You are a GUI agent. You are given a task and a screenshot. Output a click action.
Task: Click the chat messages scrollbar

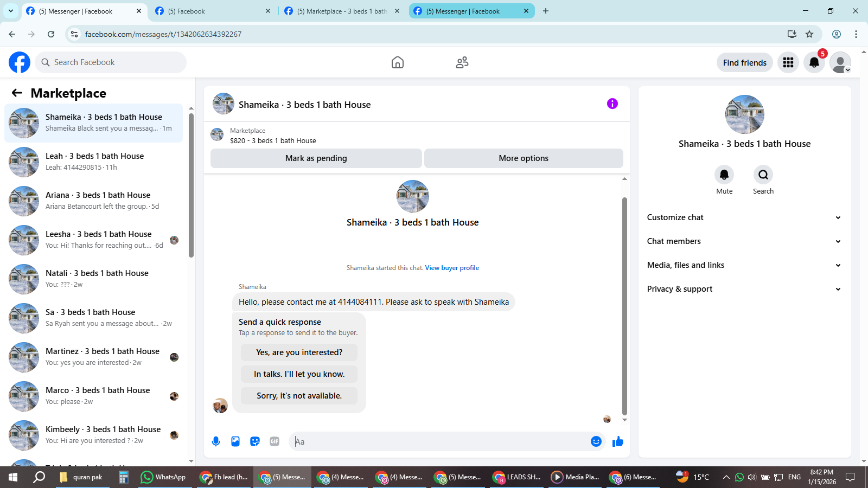(x=624, y=306)
